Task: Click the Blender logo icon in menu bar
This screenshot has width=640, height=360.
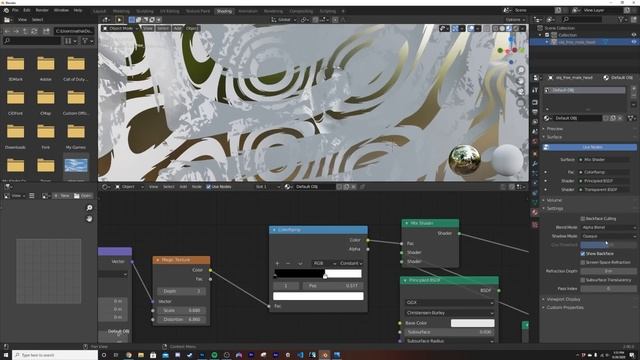Action: [x=6, y=10]
